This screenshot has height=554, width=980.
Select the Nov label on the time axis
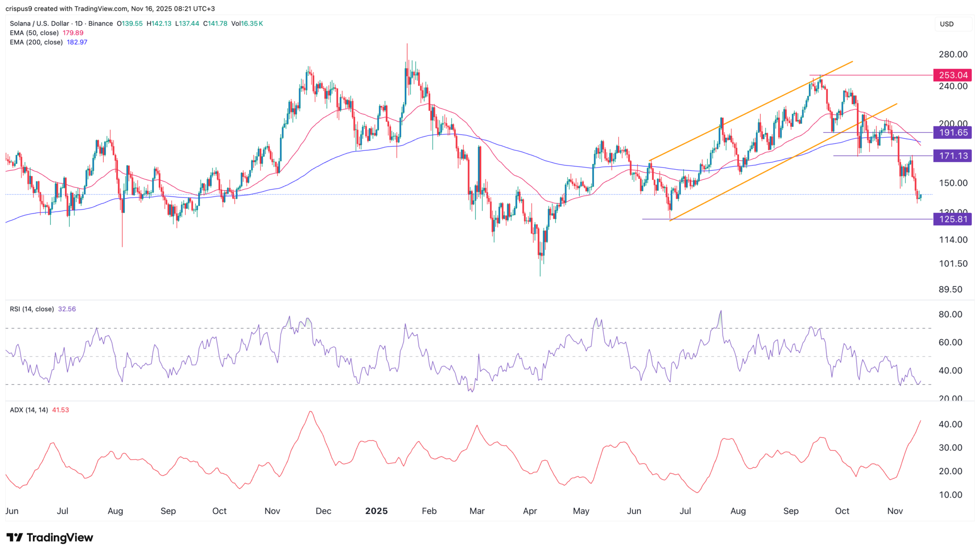coord(895,511)
